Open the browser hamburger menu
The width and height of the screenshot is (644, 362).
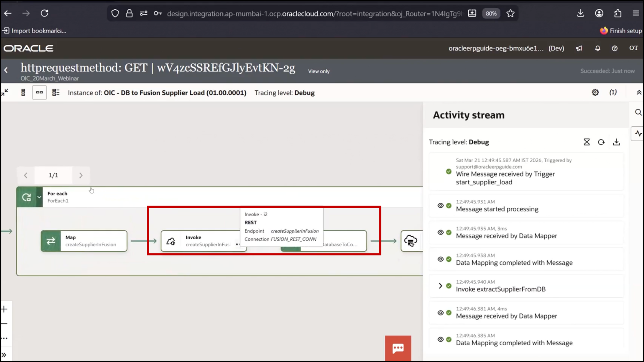tap(636, 13)
